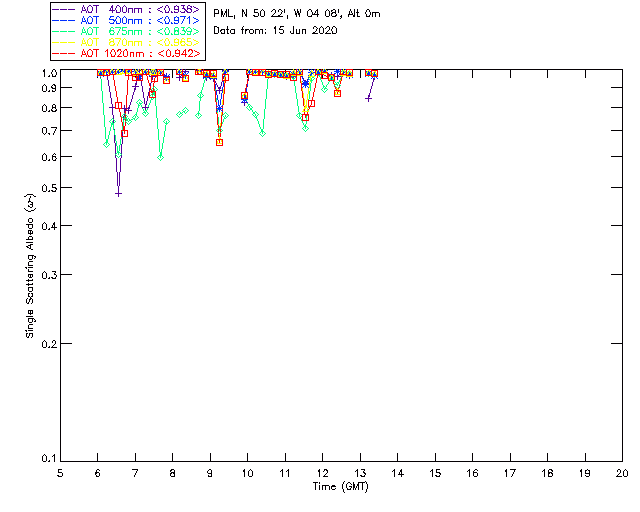The width and height of the screenshot is (640, 512).
Task: Click the 'Data from: 15 Jun 2020' text
Action: pyautogui.click(x=276, y=31)
